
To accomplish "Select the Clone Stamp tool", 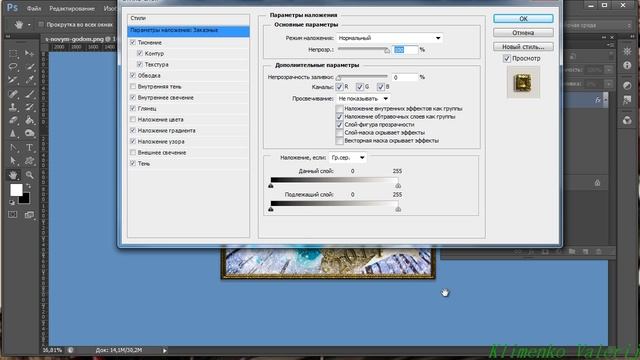I will (13, 107).
